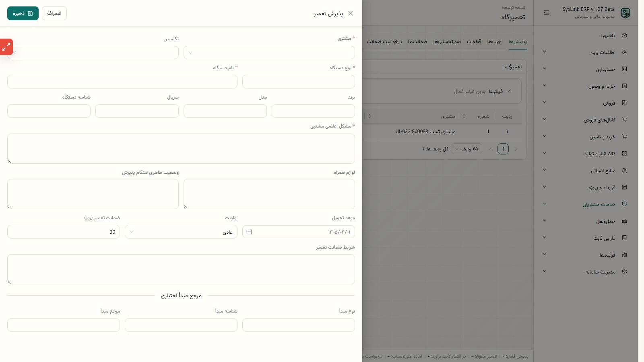644x362 pixels.
Task: Switch to the اجرت‌ها tab
Action: pyautogui.click(x=495, y=41)
